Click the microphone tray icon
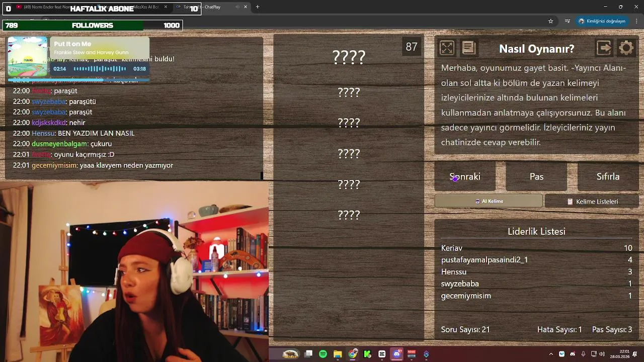Viewport: 644px width, 362px height. pos(583,354)
